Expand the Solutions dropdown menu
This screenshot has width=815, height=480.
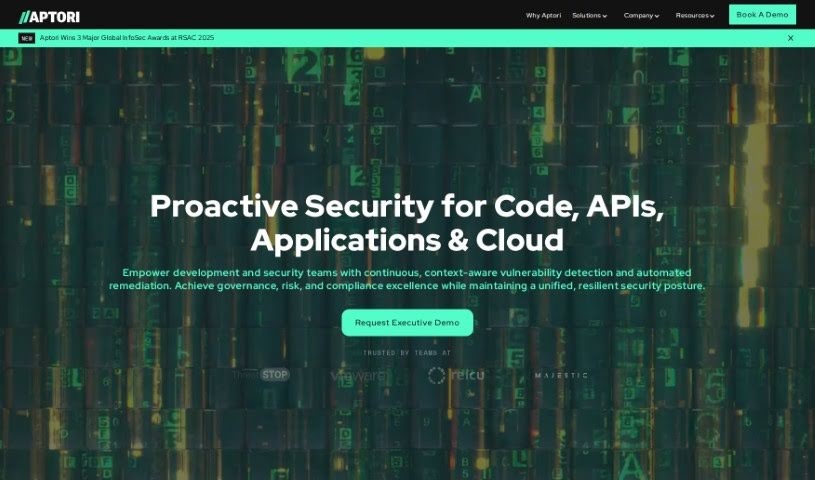click(587, 16)
